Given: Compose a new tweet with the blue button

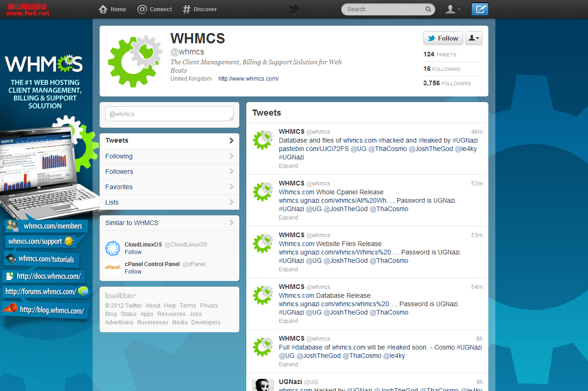Looking at the screenshot, I should [480, 9].
